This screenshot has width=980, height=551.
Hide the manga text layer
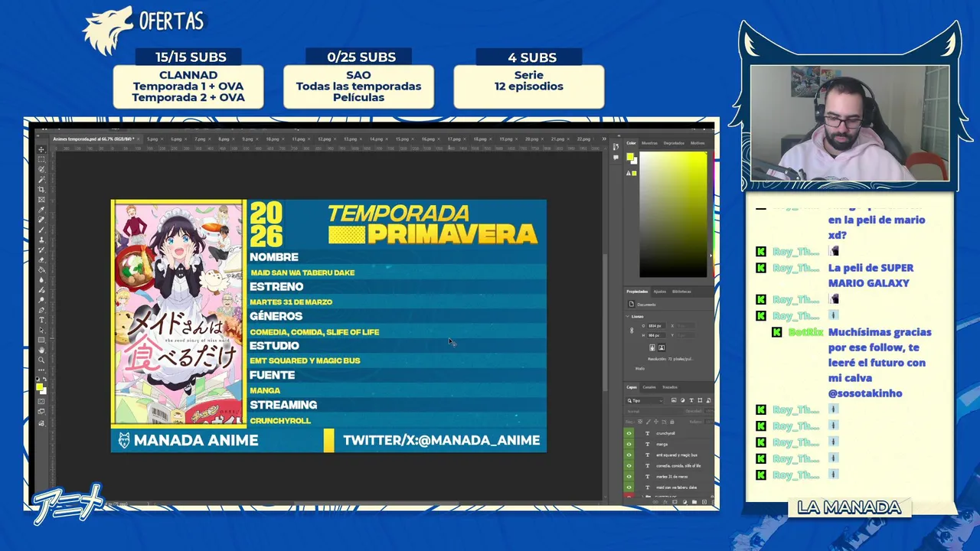click(629, 444)
